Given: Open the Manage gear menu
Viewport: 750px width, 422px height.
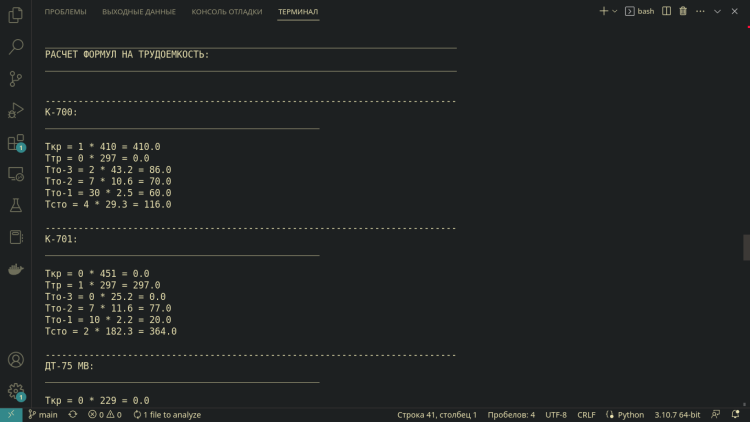Looking at the screenshot, I should point(15,391).
